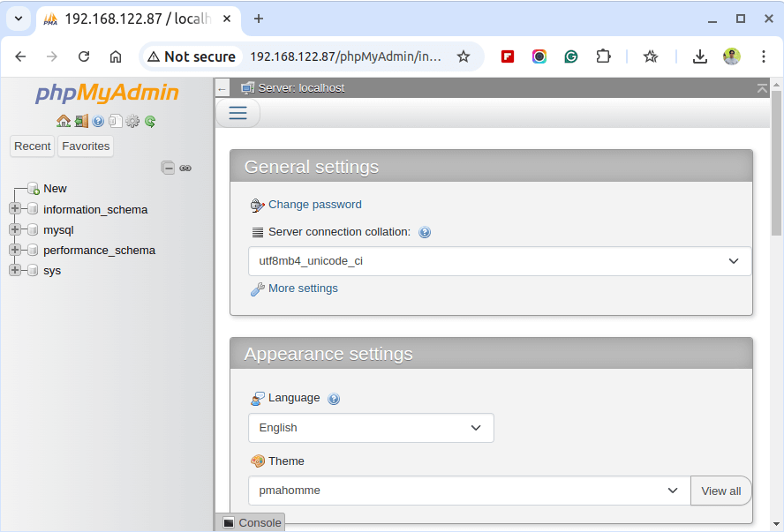Open navigation panel settings gear icon
The width and height of the screenshot is (784, 532).
pyautogui.click(x=132, y=121)
